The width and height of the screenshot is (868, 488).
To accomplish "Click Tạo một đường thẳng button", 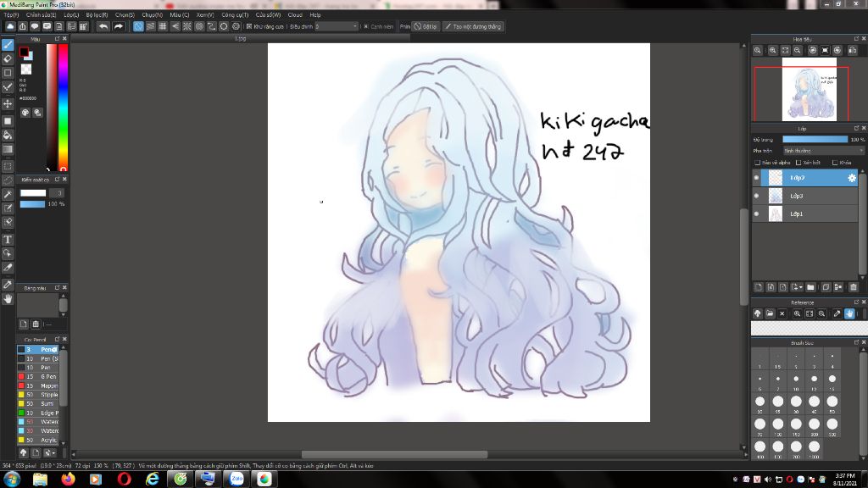I will tap(473, 26).
